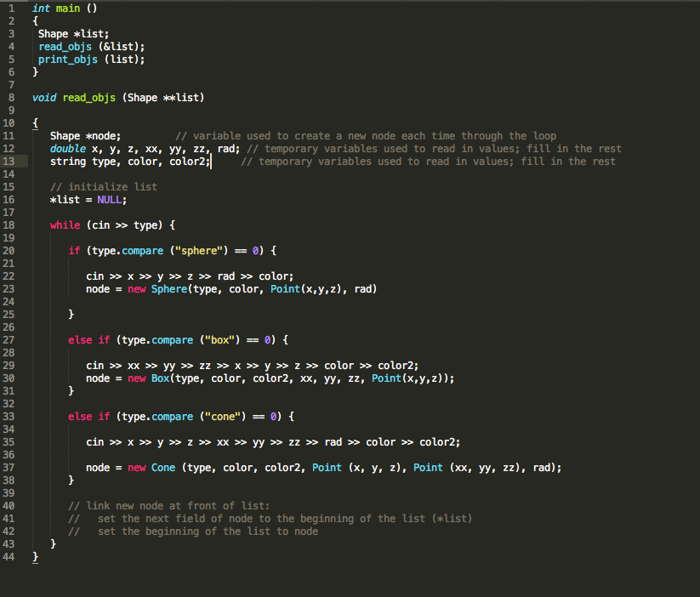Click 'print_objs (list);' call on line 5
Viewport: 700px width, 597px height.
pos(92,60)
